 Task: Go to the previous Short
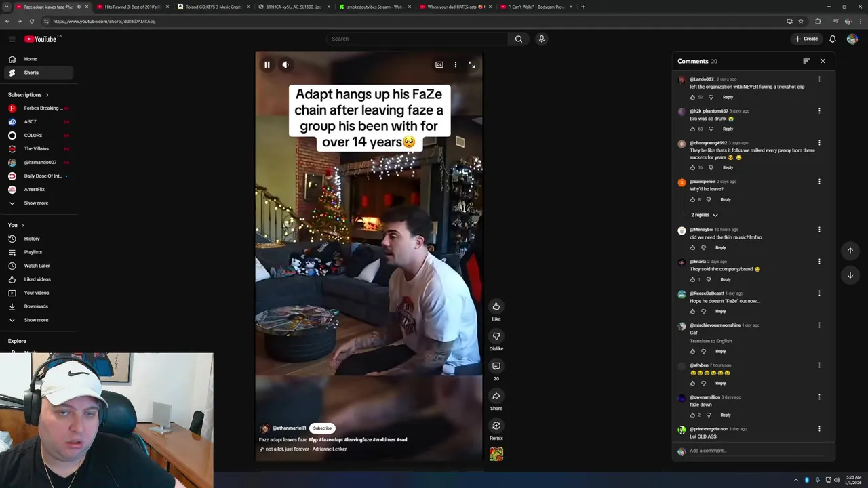coord(850,251)
